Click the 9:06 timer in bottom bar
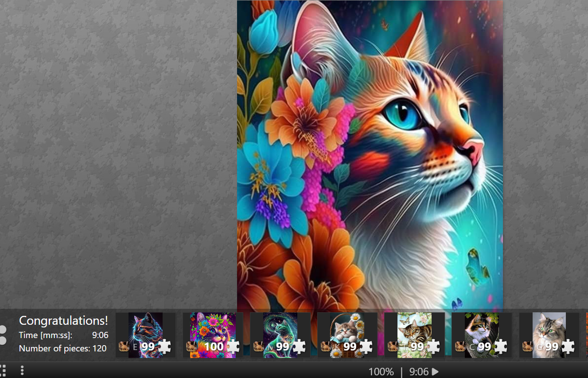 coord(419,372)
